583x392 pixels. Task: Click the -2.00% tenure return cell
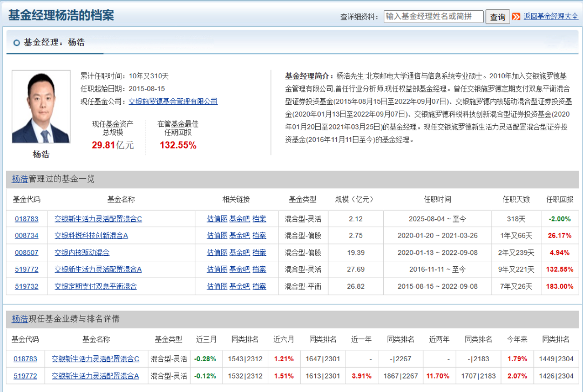(560, 219)
